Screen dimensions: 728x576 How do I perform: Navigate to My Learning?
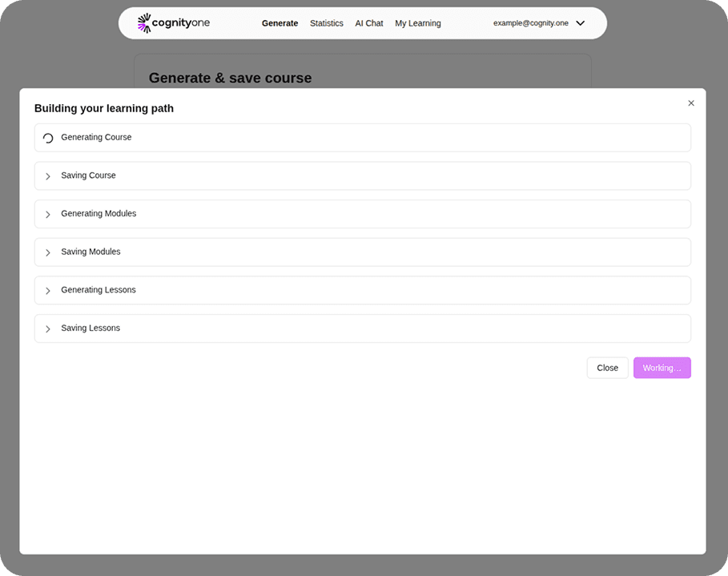click(x=417, y=23)
